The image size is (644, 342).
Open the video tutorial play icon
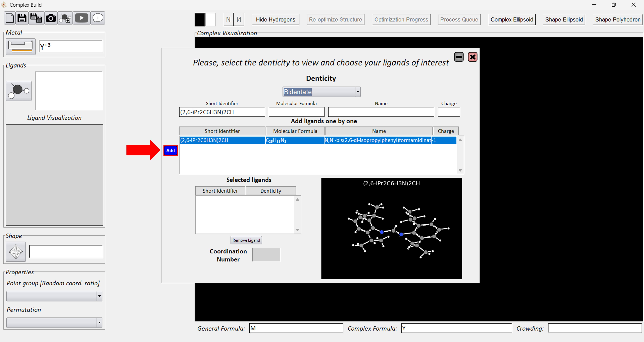click(82, 18)
